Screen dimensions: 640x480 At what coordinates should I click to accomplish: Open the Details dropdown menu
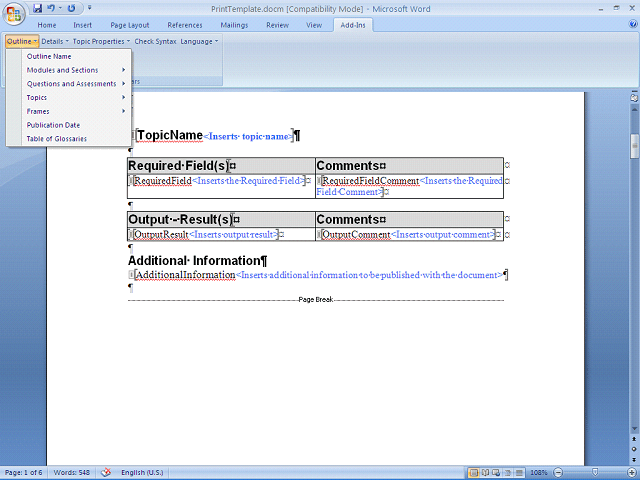click(55, 41)
